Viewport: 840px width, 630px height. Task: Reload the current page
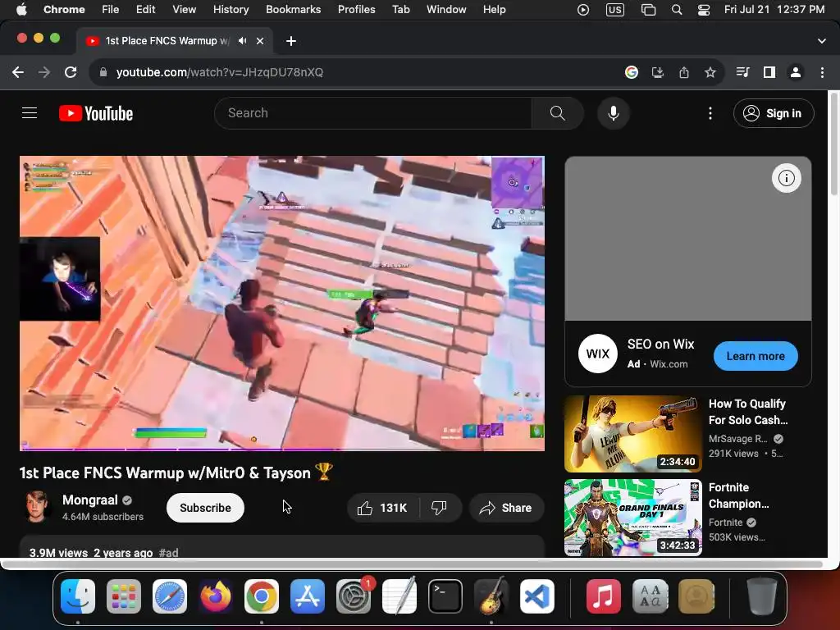71,72
